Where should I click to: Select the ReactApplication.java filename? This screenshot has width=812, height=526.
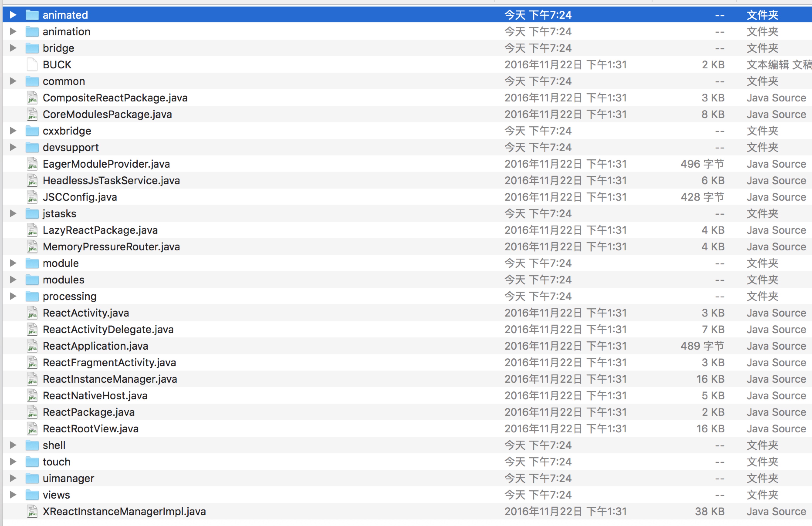96,346
